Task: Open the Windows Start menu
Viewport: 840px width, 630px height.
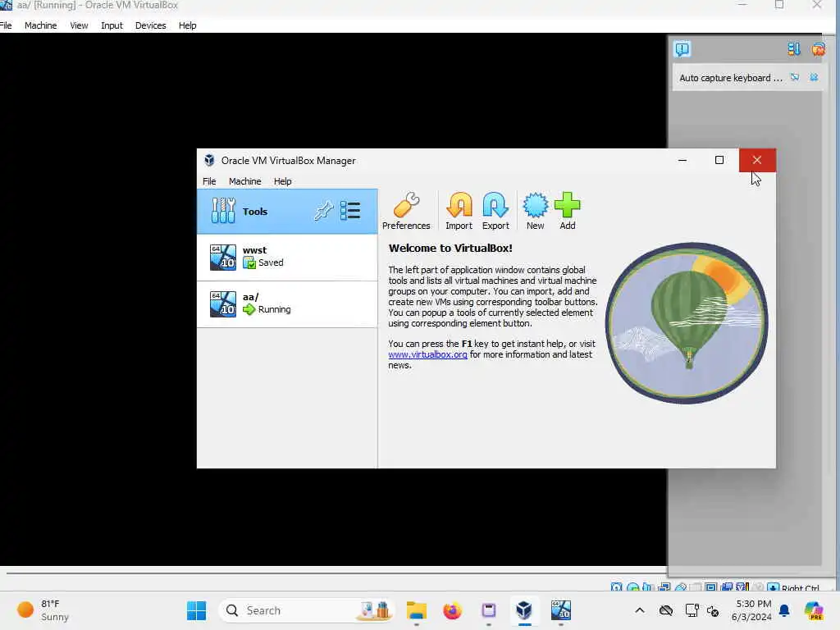Action: pyautogui.click(x=197, y=610)
